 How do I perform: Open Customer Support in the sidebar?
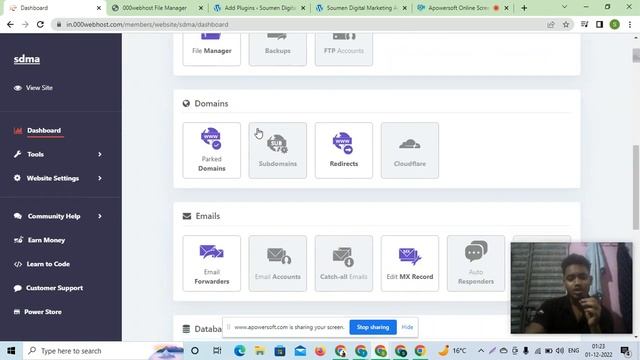coord(48,288)
